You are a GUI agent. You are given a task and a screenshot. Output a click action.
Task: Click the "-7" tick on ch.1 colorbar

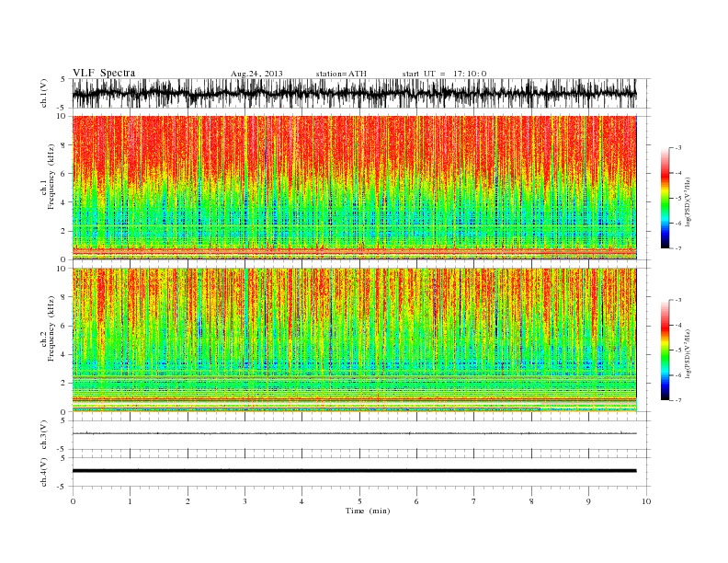click(678, 248)
